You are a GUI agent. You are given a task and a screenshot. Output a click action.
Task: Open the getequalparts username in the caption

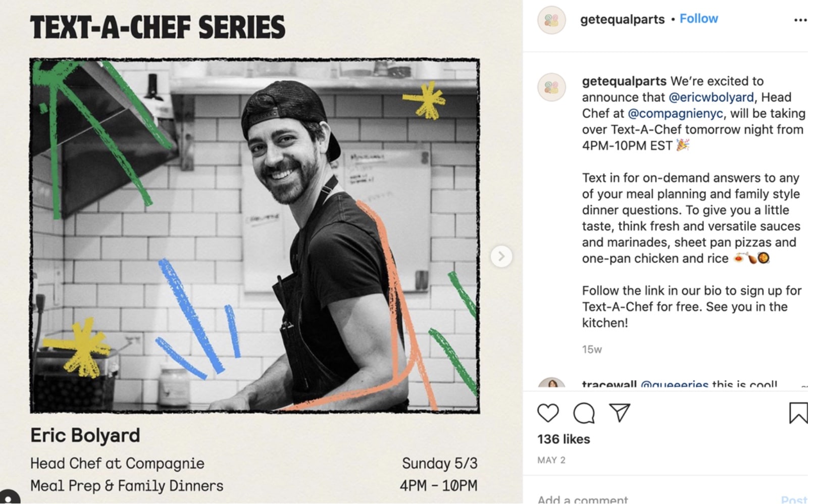click(x=624, y=81)
